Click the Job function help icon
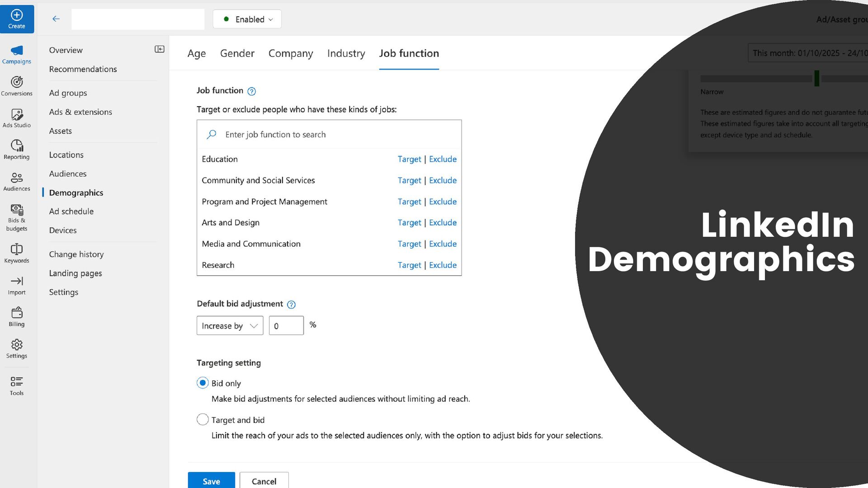 coord(252,91)
